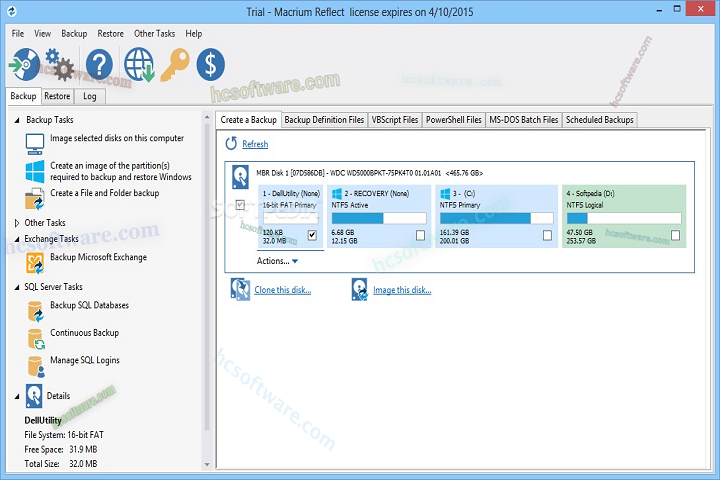Click the gold key license icon
Screen dimensions: 720x480
click(175, 65)
